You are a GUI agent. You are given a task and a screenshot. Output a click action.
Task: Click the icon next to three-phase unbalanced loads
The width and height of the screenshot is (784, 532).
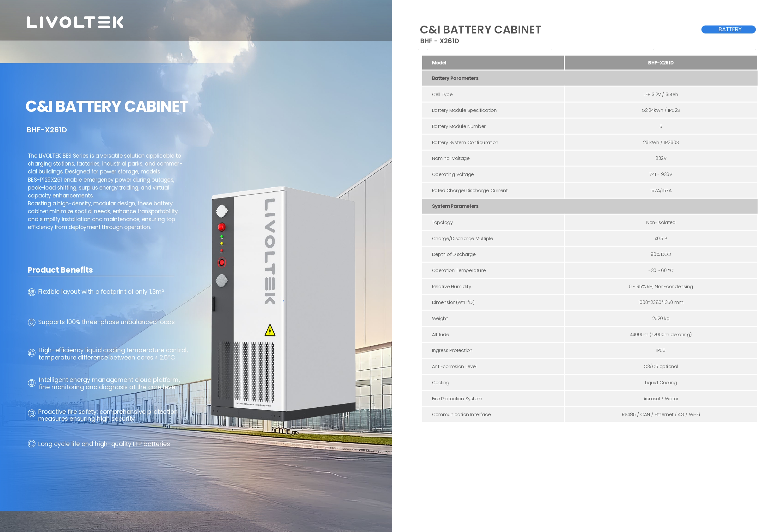[31, 323]
